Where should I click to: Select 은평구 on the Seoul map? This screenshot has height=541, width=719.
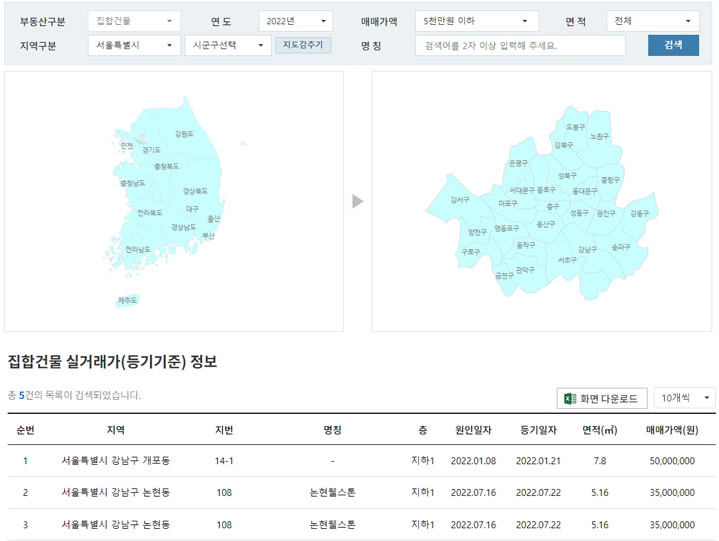(518, 163)
